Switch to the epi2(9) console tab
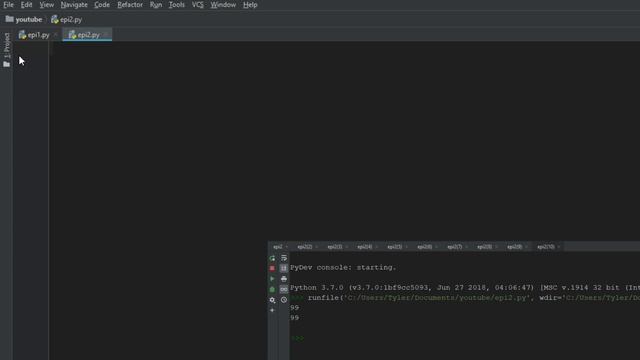This screenshot has height=360, width=640. coord(514,247)
